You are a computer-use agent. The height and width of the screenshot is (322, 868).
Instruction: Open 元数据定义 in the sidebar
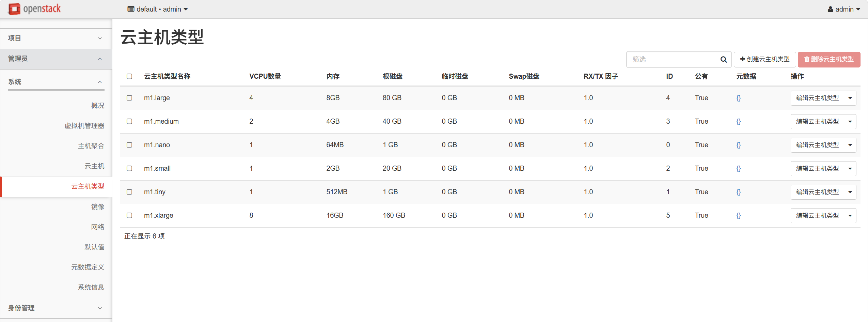(88, 267)
